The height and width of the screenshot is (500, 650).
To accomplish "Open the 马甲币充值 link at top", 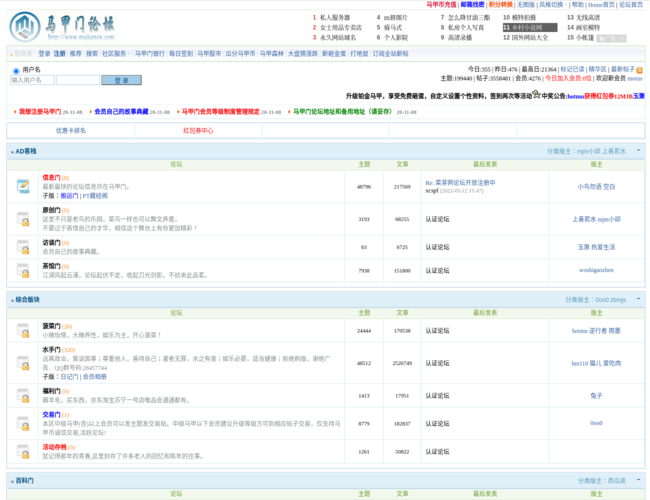I will [441, 5].
